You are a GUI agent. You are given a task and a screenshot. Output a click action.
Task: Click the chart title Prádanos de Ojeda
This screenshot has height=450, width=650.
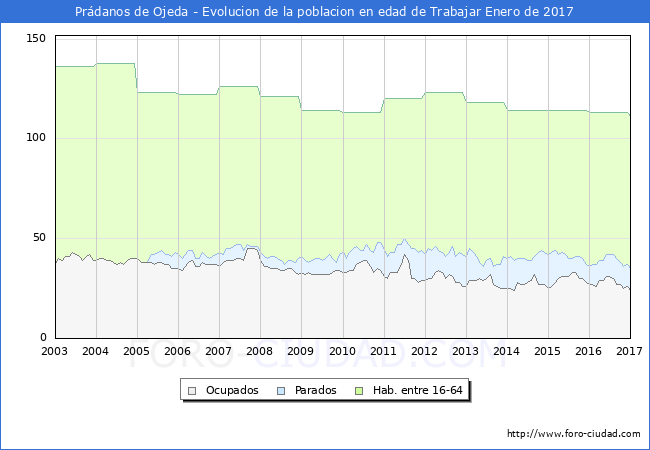click(x=324, y=11)
